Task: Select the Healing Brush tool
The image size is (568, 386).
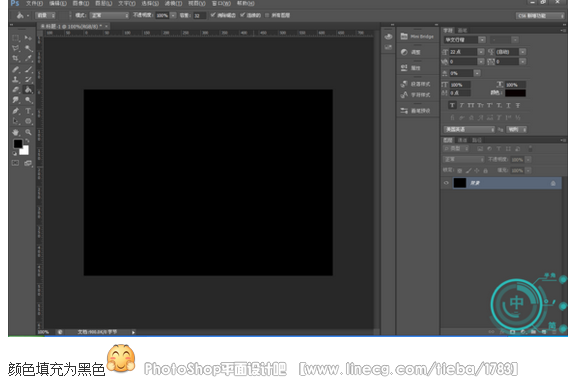Action: tap(16, 69)
